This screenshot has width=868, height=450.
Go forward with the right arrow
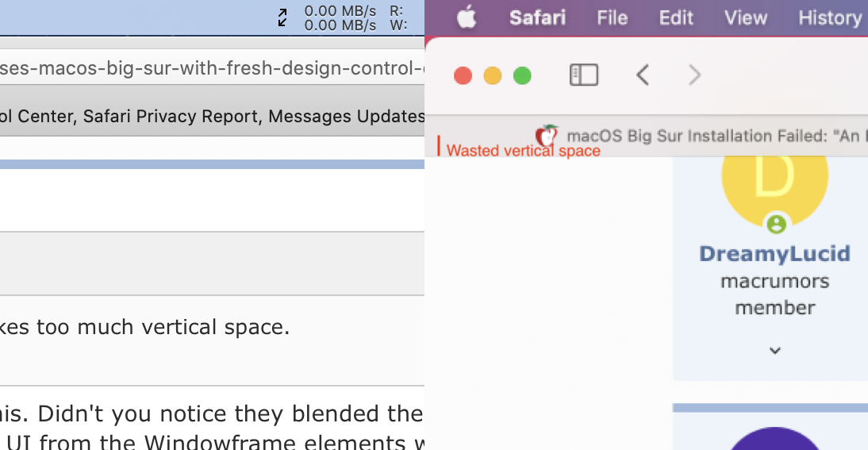pos(694,75)
